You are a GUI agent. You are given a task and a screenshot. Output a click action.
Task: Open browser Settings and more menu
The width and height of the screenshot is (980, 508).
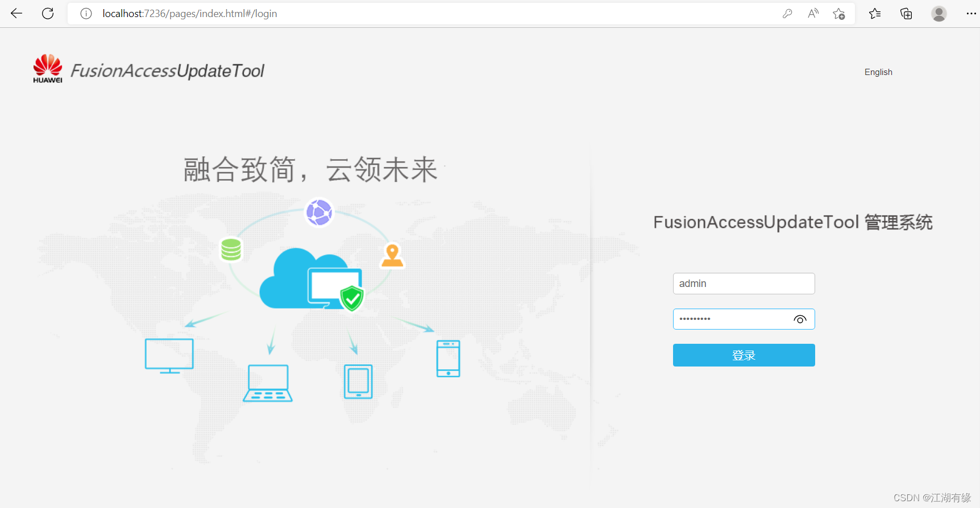click(971, 14)
